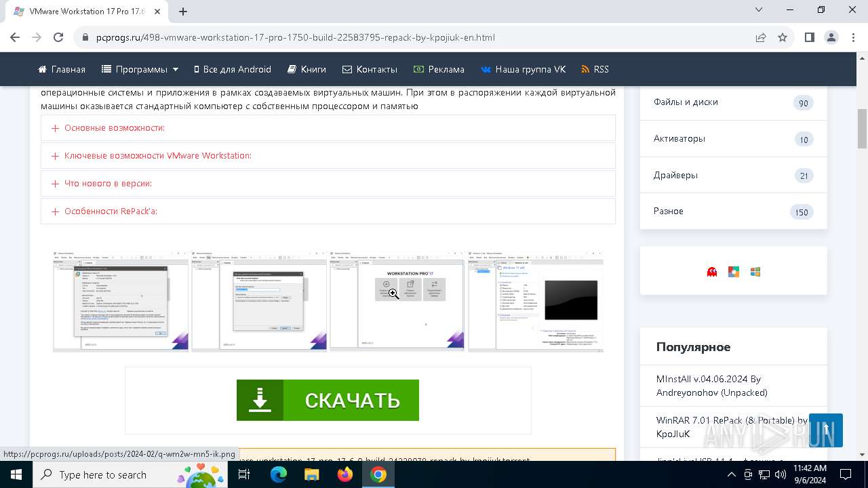Switch to Chrome on the taskbar
868x488 pixels.
point(378,474)
